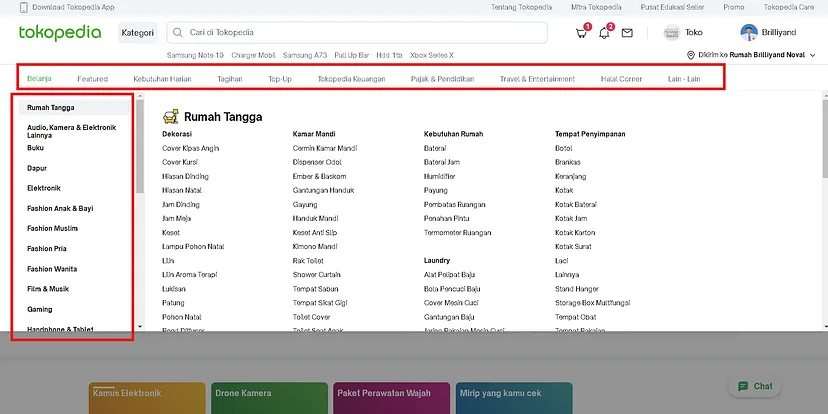Select the Belanja tab
This screenshot has height=414, width=828.
(x=39, y=79)
